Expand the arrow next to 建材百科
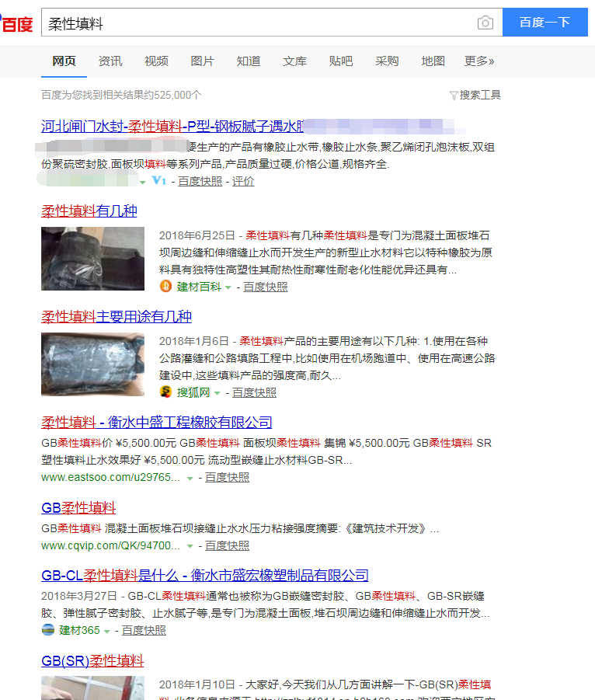 coord(228,288)
